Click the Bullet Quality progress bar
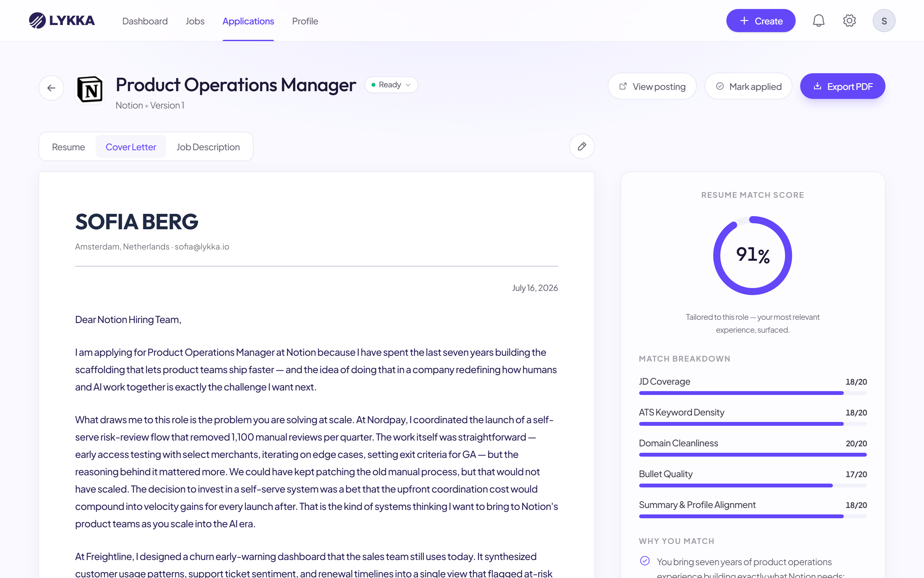Viewport: 924px width, 578px height. click(x=753, y=486)
